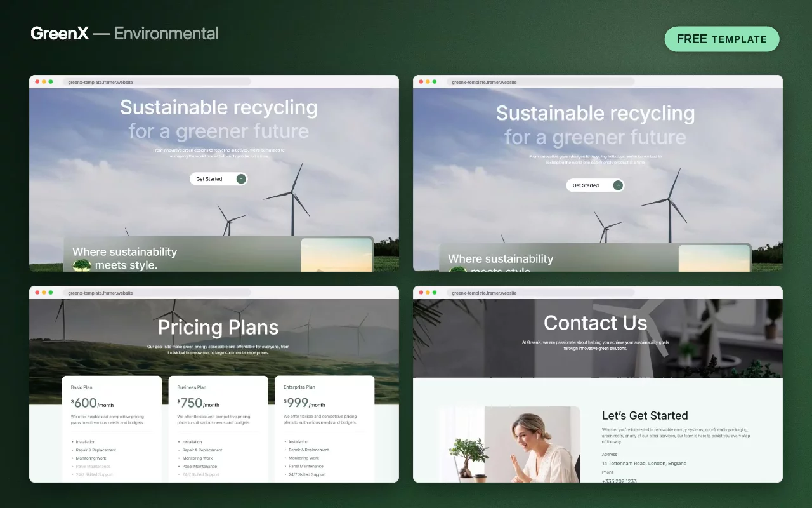Click the URL bar of the Contact Us preview
Image resolution: width=812 pixels, height=508 pixels.
pos(540,293)
